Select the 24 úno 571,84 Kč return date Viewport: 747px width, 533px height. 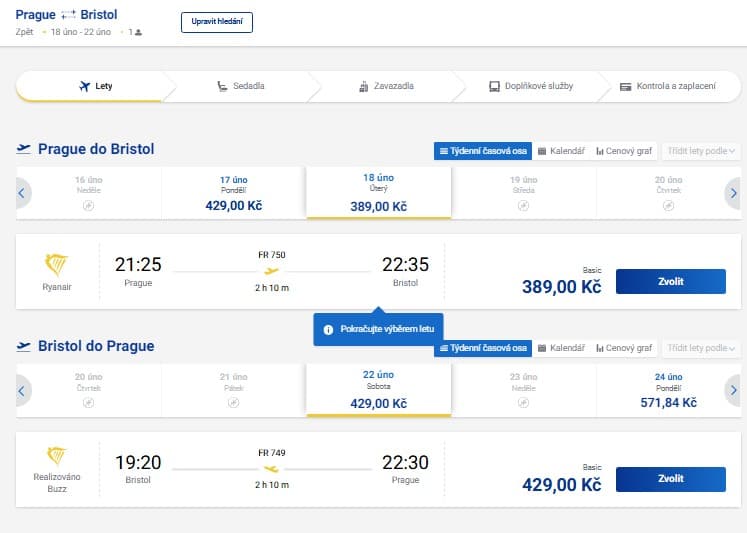pos(668,390)
